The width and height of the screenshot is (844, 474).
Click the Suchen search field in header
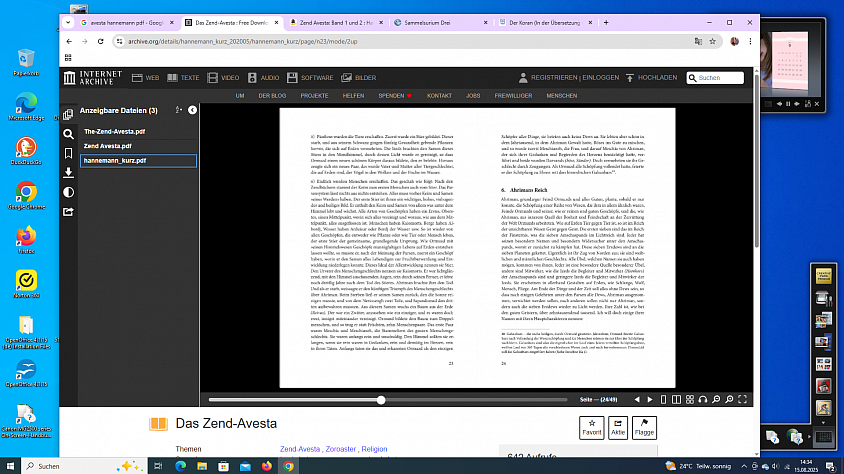coord(720,78)
